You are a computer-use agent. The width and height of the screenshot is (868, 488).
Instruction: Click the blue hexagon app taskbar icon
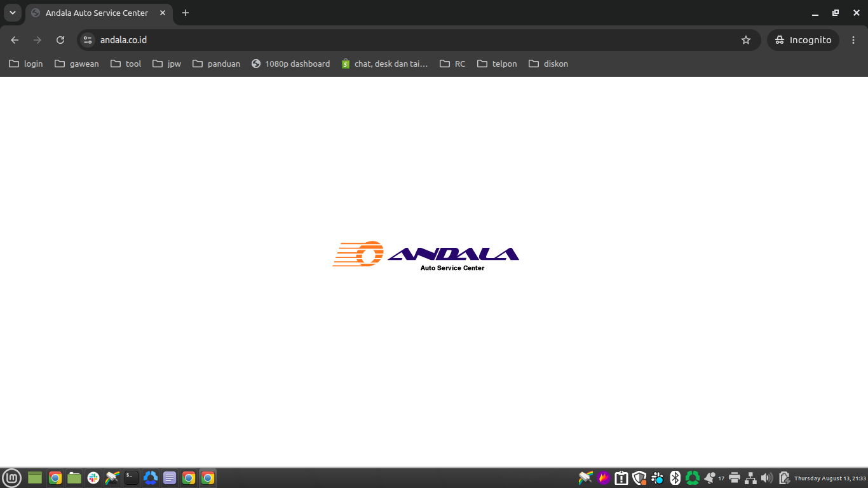pos(151,478)
